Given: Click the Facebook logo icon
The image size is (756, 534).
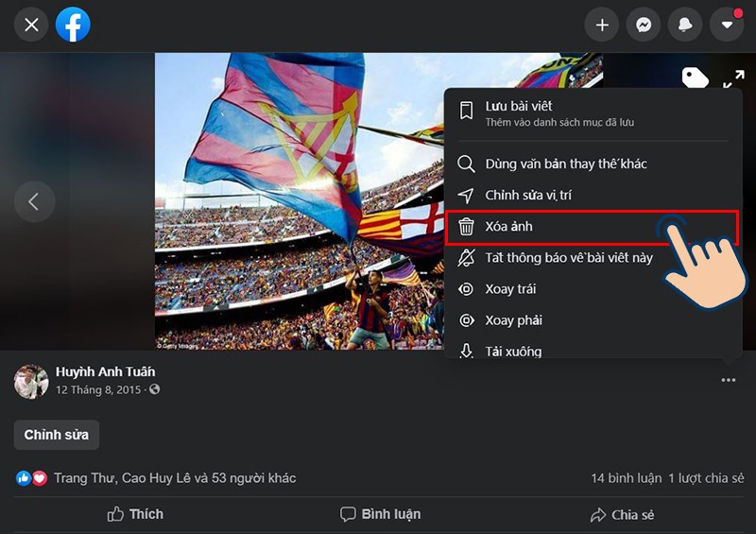Looking at the screenshot, I should point(73,25).
